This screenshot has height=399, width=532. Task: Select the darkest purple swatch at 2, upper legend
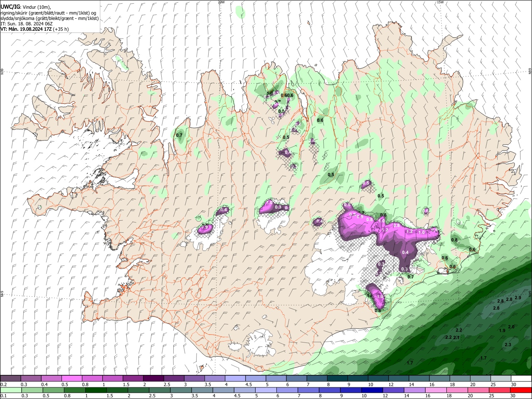tap(153, 379)
